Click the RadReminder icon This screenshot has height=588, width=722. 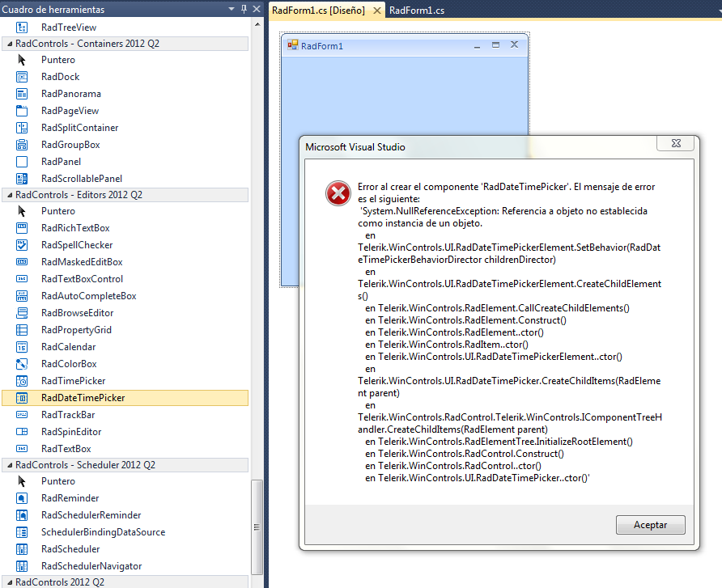point(22,498)
